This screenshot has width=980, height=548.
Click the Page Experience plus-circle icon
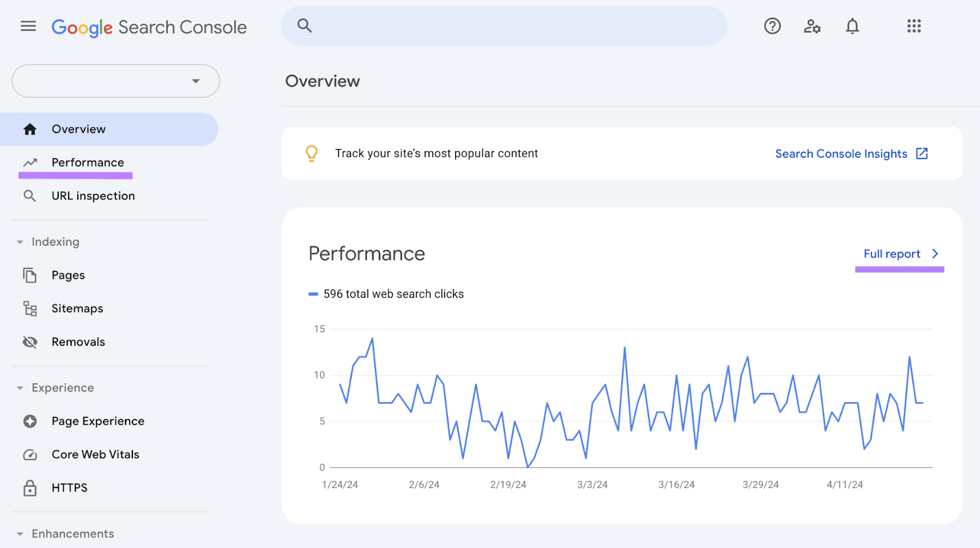(x=30, y=421)
